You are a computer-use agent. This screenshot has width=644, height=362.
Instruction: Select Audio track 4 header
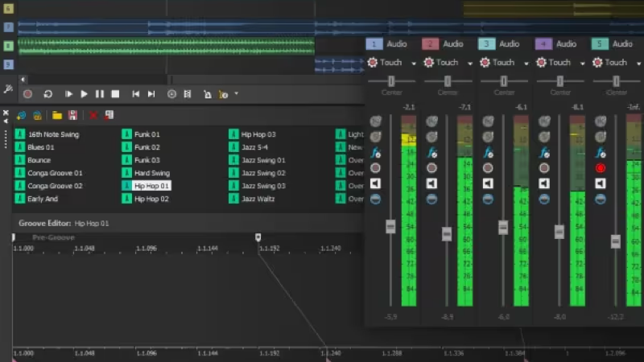[x=543, y=44]
